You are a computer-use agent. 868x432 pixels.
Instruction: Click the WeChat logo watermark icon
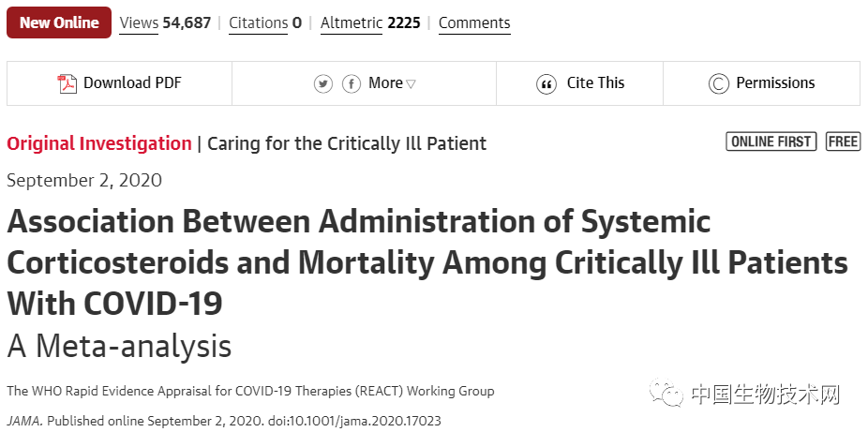pyautogui.click(x=667, y=395)
